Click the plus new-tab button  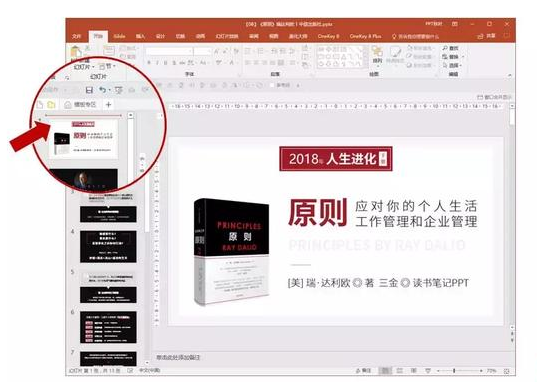(108, 104)
